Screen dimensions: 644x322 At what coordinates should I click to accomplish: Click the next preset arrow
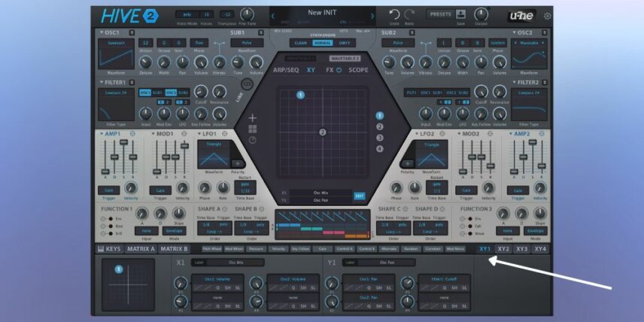[372, 16]
